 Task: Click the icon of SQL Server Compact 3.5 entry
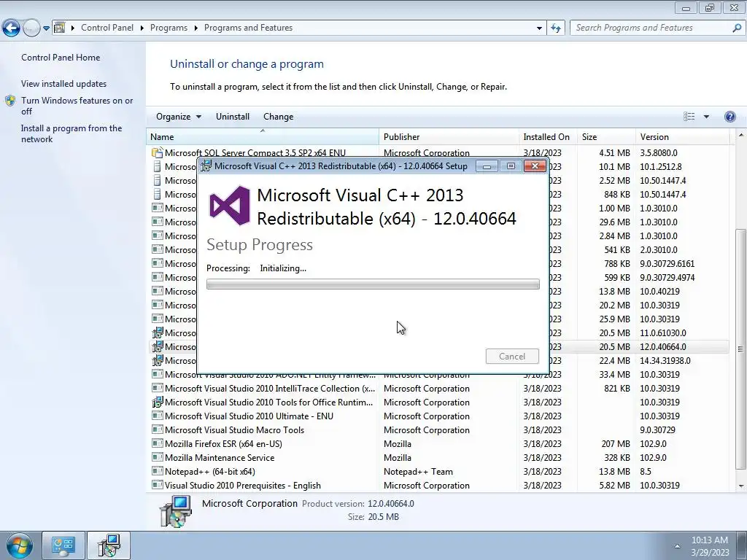pos(158,153)
